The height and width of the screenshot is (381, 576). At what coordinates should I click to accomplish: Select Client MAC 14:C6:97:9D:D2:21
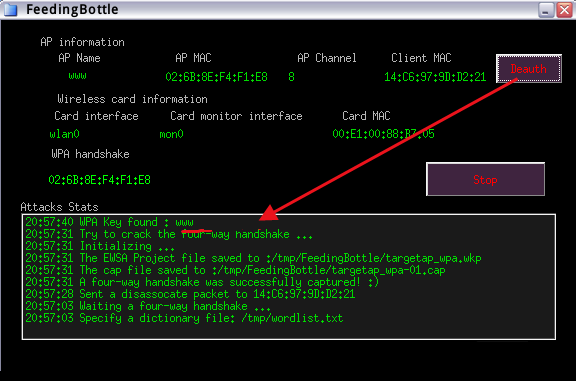click(x=435, y=77)
